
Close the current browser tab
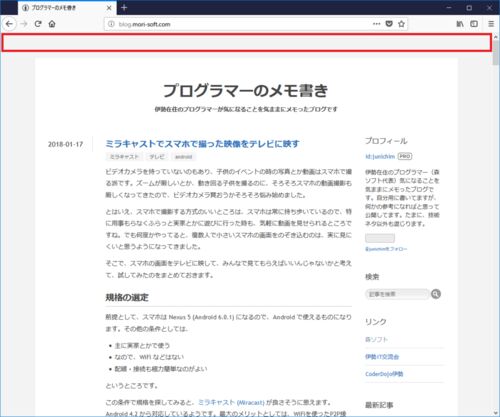coord(109,8)
